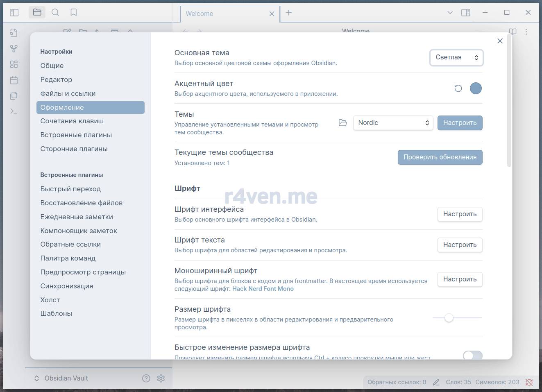Open command palette ribbon icon
542x392 pixels.
tap(14, 111)
